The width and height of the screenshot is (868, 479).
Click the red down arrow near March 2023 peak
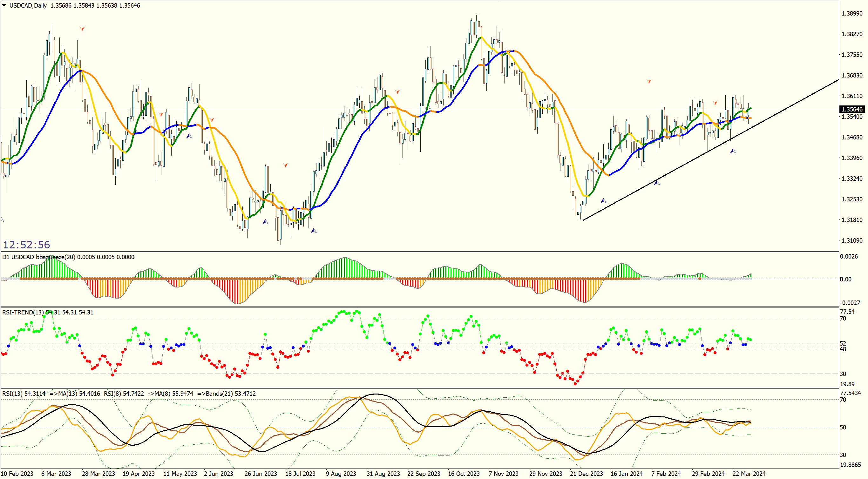(x=82, y=29)
